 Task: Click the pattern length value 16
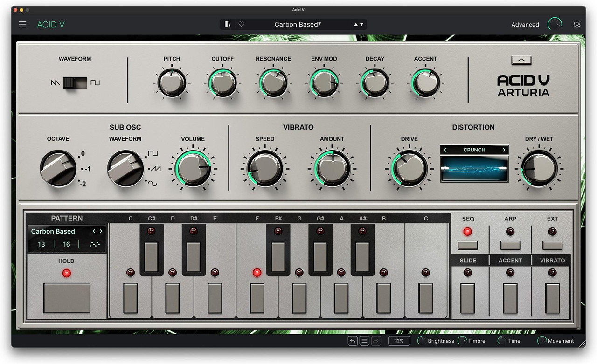click(x=66, y=244)
